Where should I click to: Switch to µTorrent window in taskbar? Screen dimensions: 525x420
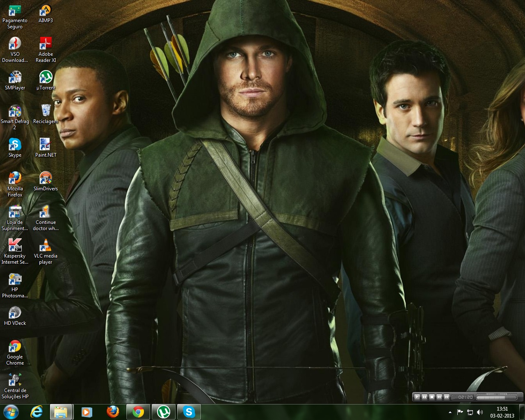click(x=164, y=412)
